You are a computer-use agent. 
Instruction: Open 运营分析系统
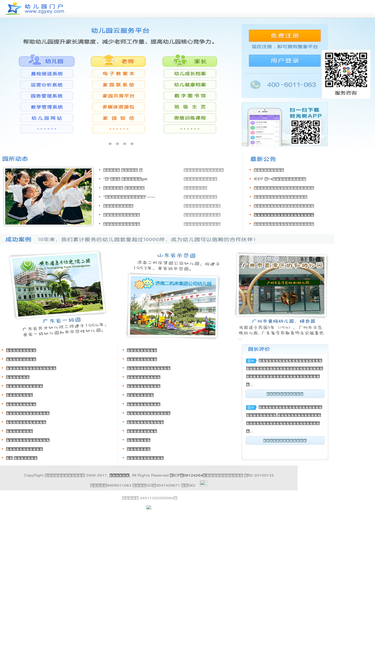point(46,85)
